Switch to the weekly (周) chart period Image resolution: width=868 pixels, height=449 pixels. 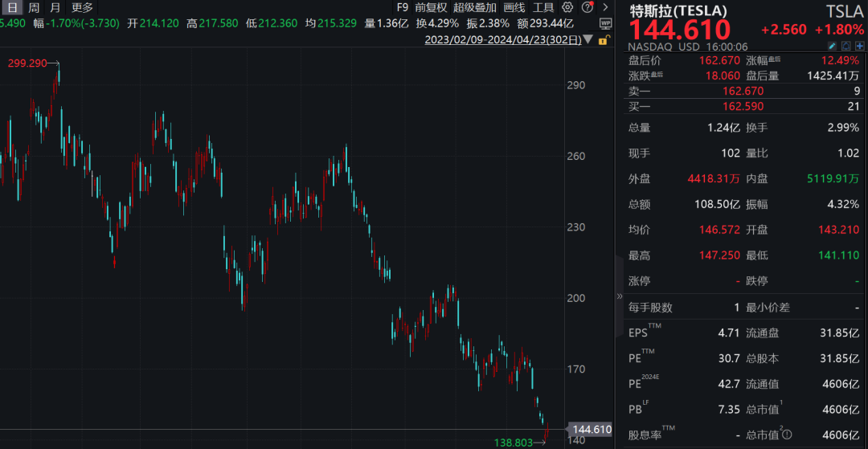(35, 7)
